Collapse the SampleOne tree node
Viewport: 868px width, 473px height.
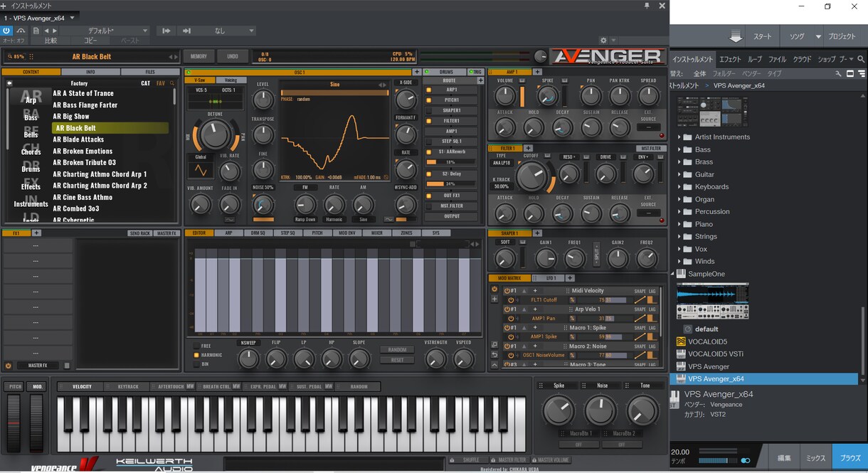673,274
